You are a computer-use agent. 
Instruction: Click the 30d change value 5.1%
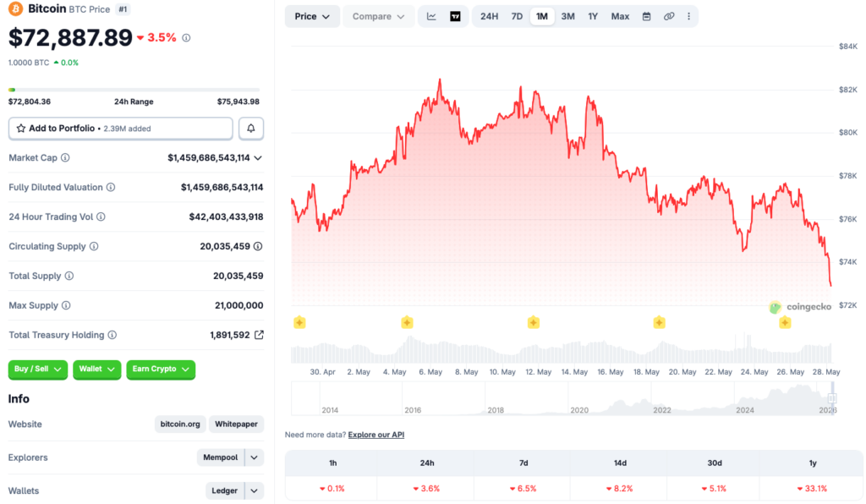click(x=714, y=489)
